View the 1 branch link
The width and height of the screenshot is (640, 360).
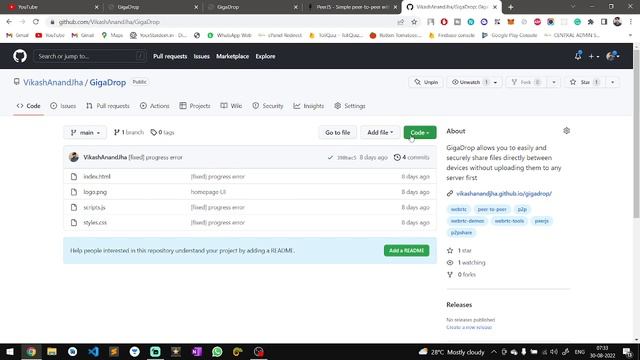pyautogui.click(x=129, y=132)
